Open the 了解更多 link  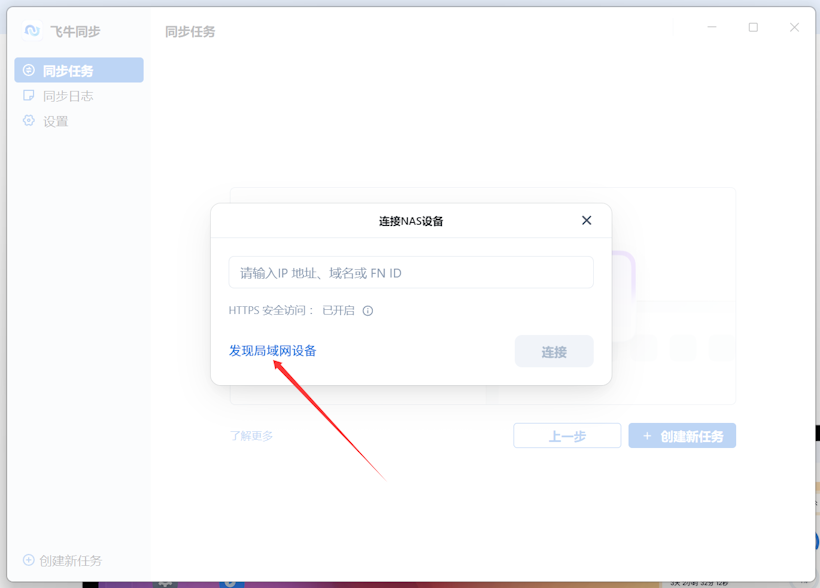pos(251,435)
